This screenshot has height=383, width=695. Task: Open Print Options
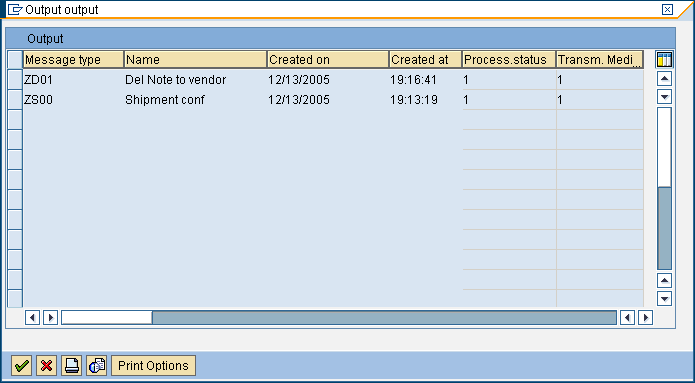click(153, 366)
